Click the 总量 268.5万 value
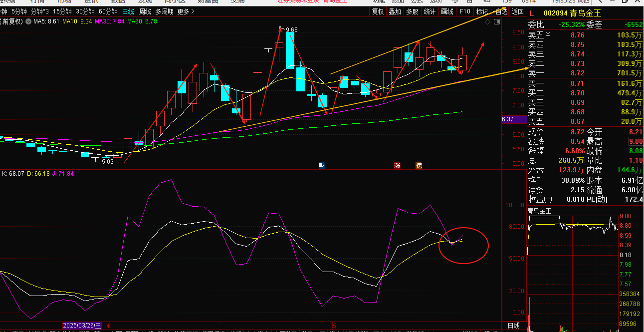 point(572,161)
